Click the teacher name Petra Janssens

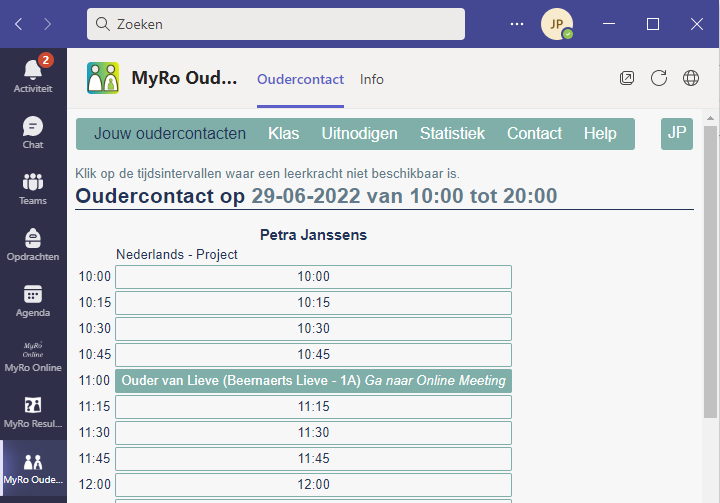point(313,235)
